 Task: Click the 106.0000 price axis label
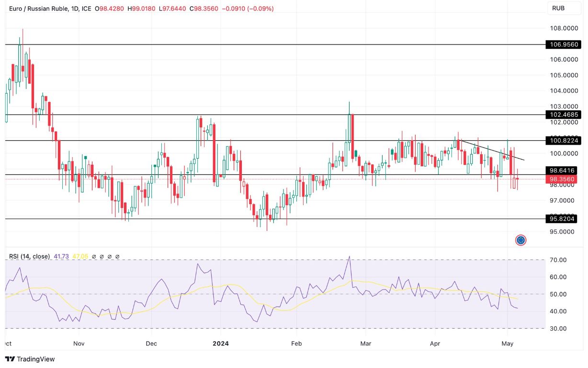point(564,59)
